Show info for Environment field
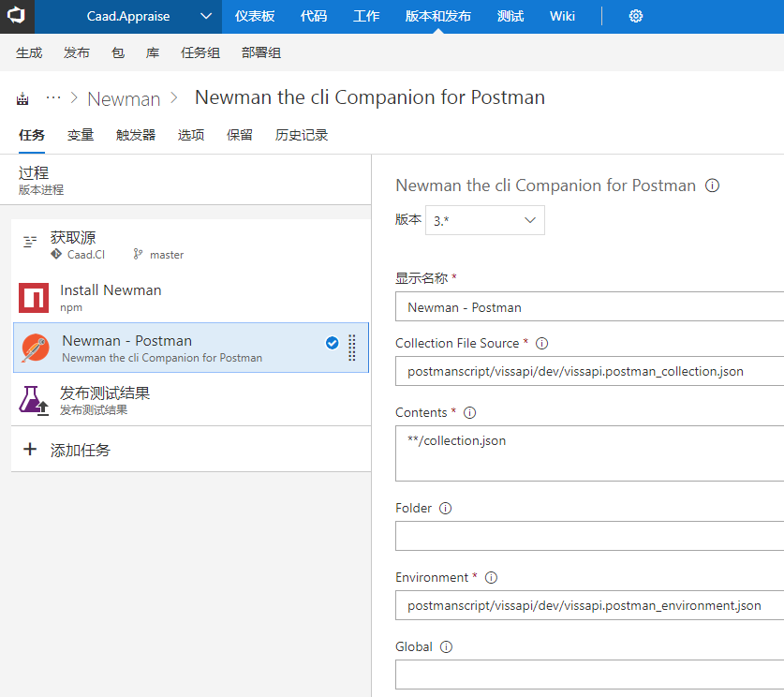784x697 pixels. (491, 577)
